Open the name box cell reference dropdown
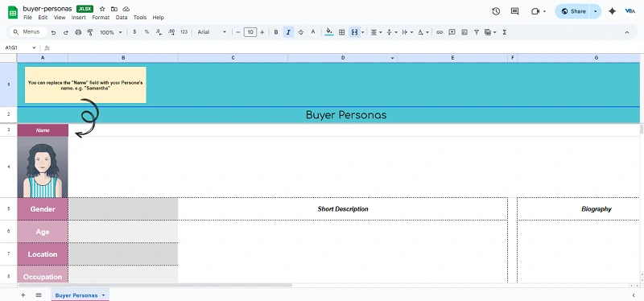Screen dimensions: 644x301 click(x=34, y=48)
